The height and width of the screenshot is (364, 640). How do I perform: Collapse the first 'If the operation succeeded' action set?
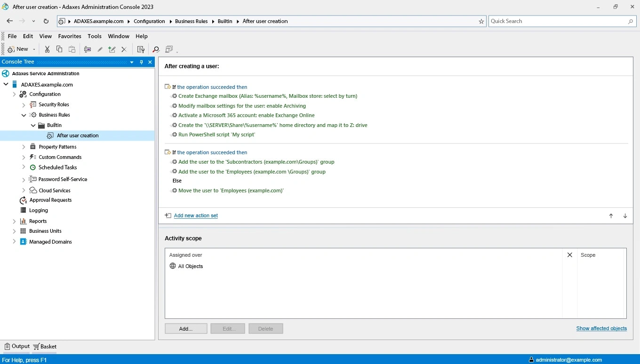coord(168,87)
